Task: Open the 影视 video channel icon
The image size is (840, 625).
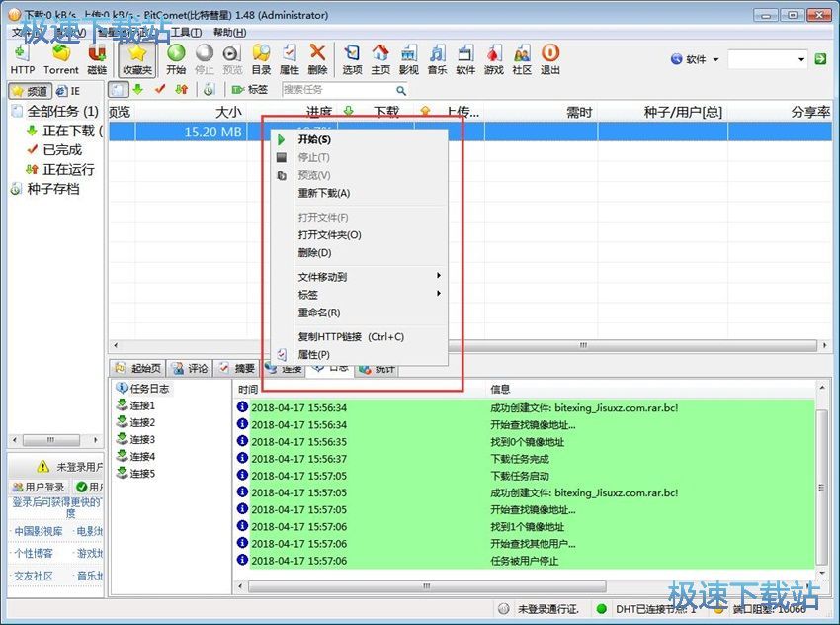Action: tap(409, 59)
